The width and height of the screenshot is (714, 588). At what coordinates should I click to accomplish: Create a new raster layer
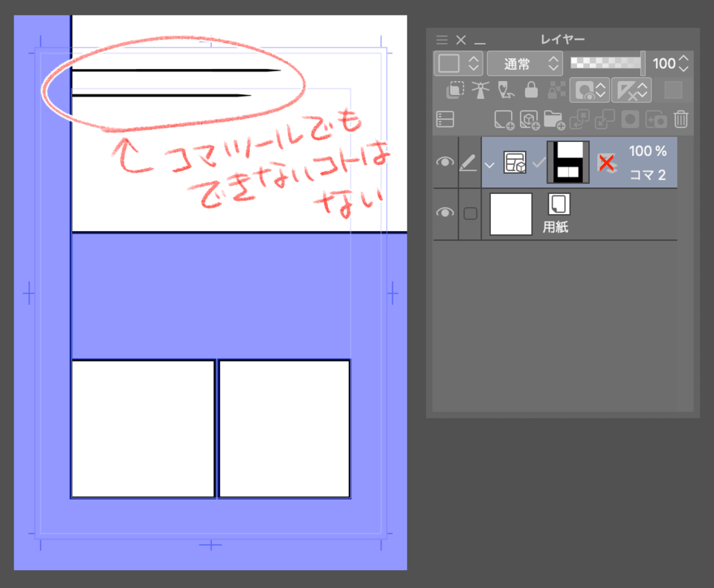click(x=504, y=120)
